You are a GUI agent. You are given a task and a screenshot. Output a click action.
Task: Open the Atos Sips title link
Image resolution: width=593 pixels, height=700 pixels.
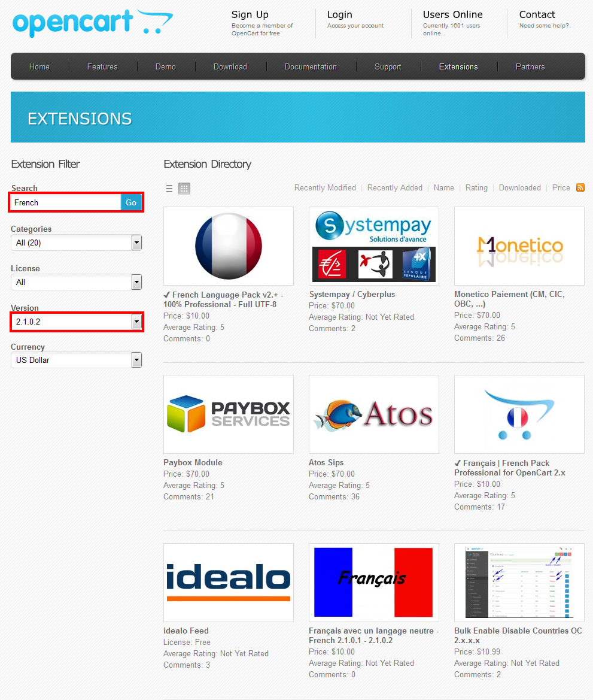click(326, 462)
